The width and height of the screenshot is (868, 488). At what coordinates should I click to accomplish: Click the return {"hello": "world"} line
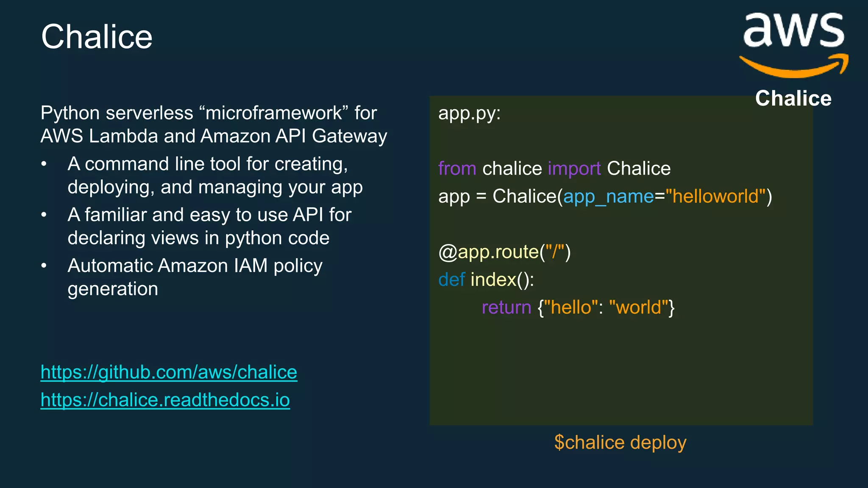[578, 308]
